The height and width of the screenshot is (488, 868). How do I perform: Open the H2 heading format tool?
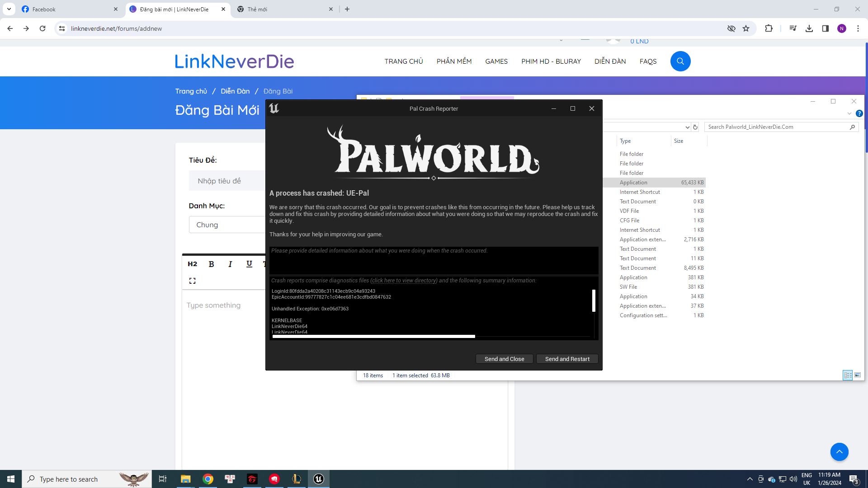click(193, 264)
